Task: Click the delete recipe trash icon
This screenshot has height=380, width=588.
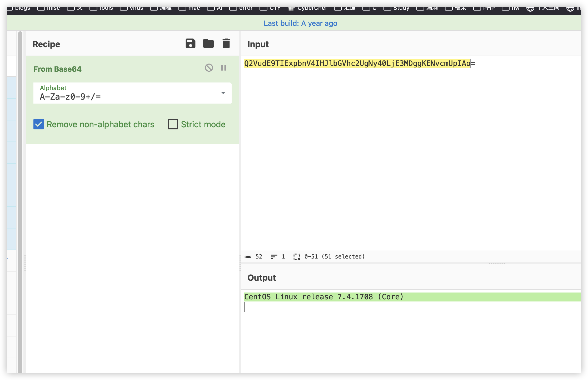Action: (x=226, y=43)
